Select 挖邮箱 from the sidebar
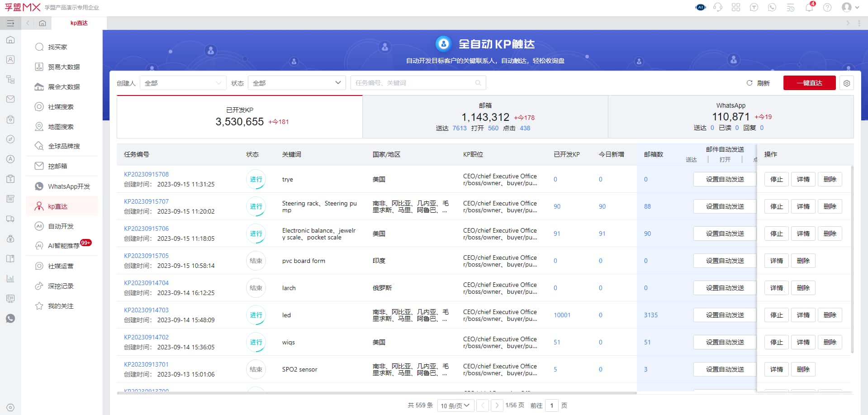This screenshot has width=868, height=415. click(x=57, y=166)
